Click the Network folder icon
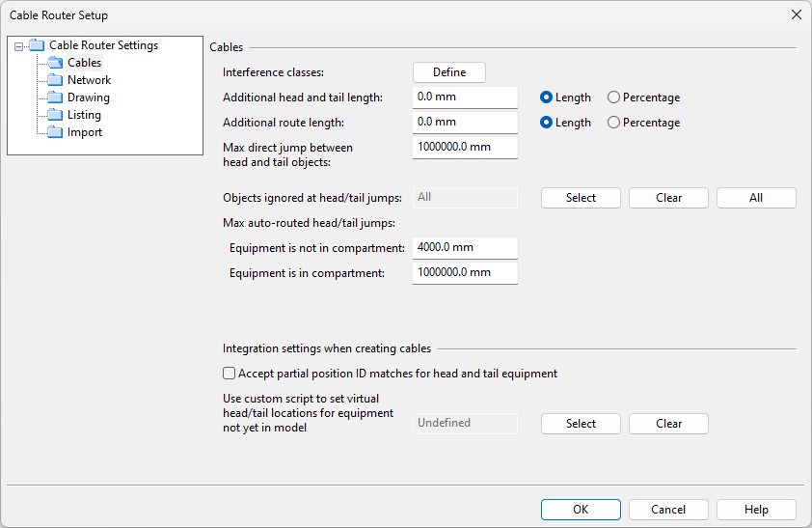The height and width of the screenshot is (528, 812). pos(55,80)
